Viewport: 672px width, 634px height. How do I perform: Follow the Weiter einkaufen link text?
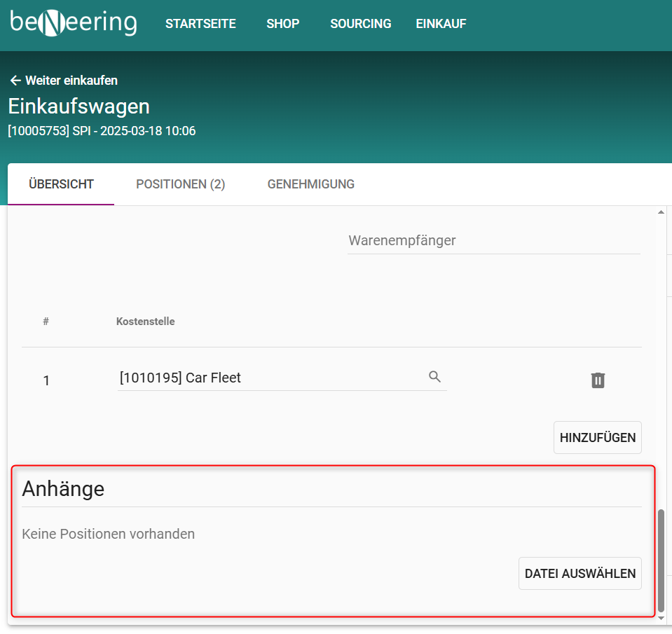[71, 81]
